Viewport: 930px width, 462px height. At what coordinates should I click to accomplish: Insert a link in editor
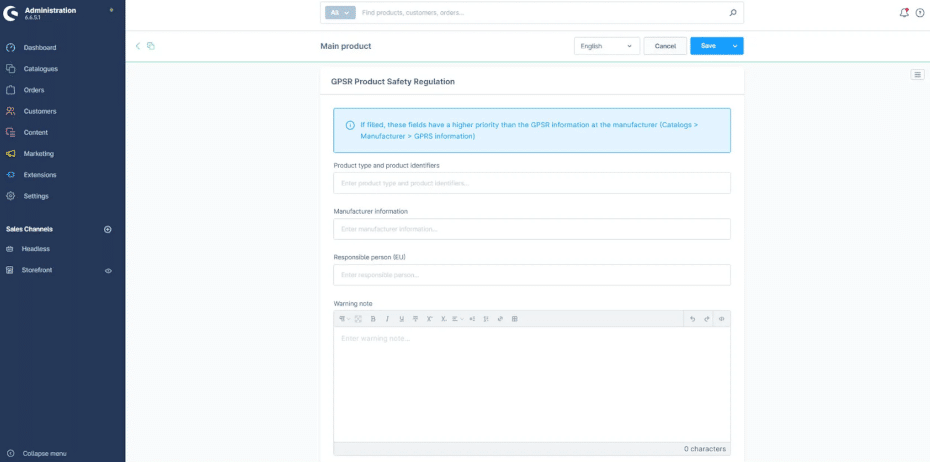(x=500, y=319)
